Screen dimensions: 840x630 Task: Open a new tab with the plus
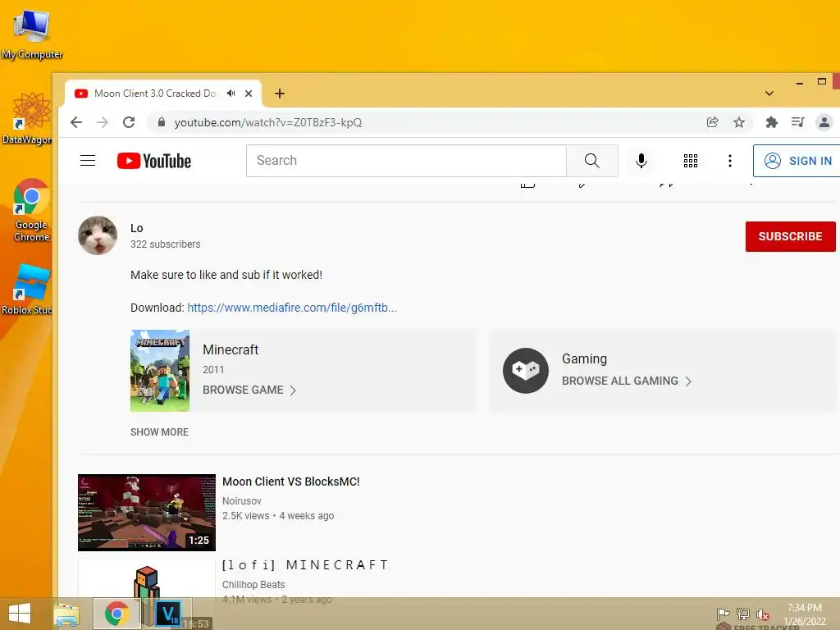280,94
